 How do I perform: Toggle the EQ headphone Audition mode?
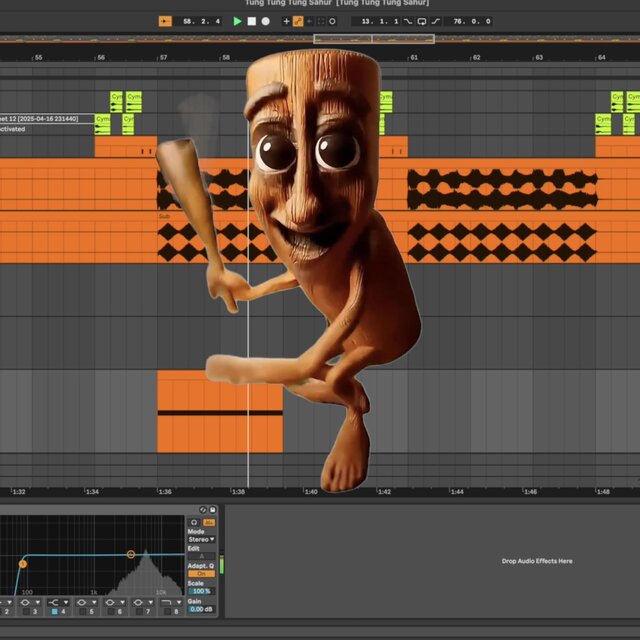tap(194, 522)
